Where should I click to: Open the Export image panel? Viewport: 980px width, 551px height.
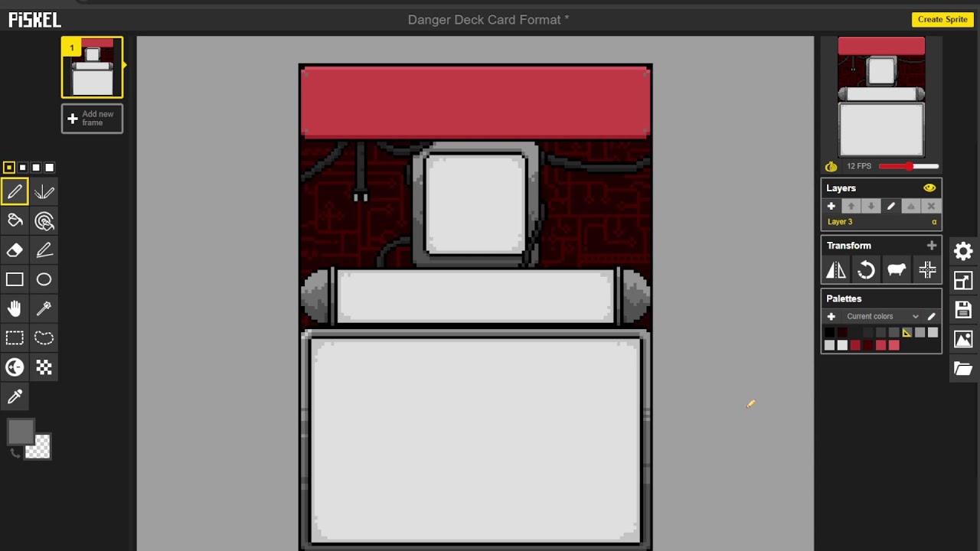pyautogui.click(x=963, y=339)
